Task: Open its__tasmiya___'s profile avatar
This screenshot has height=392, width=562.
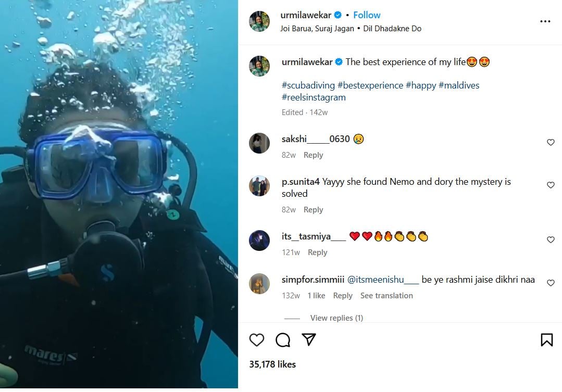Action: pos(259,241)
